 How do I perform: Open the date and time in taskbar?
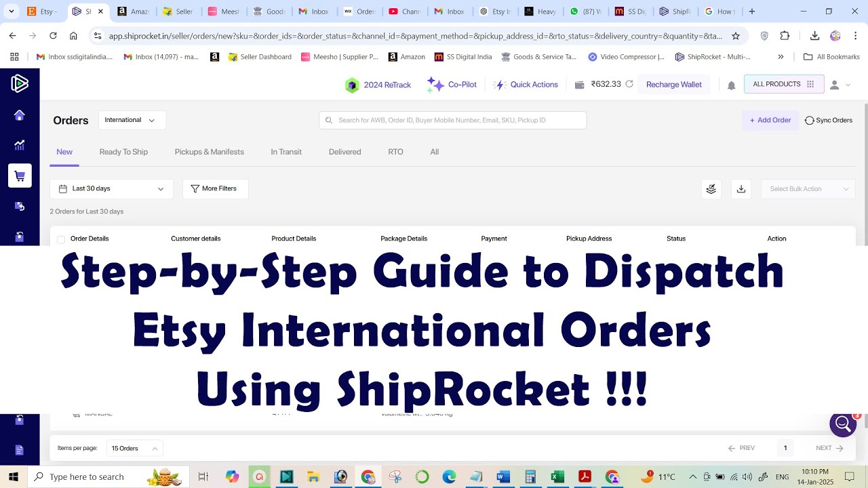(x=814, y=476)
